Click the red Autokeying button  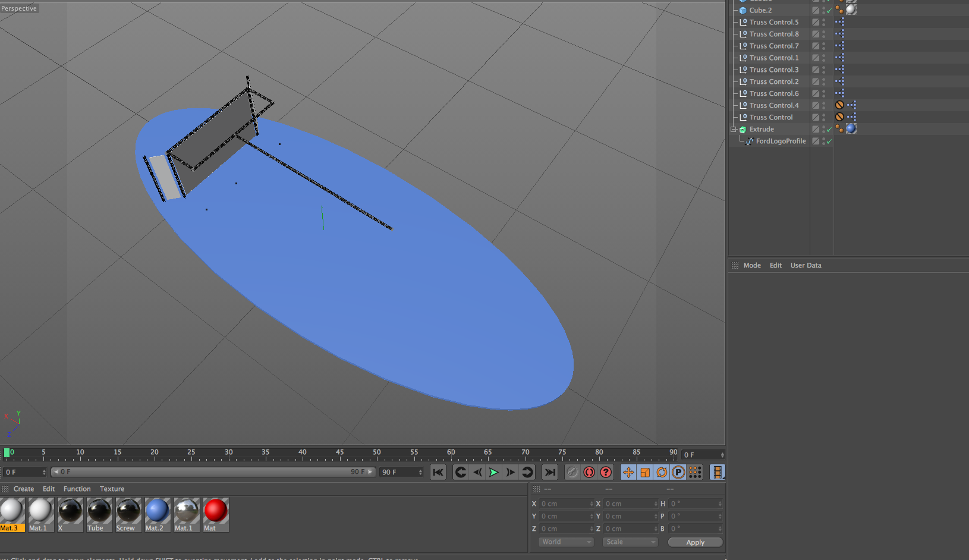click(589, 472)
